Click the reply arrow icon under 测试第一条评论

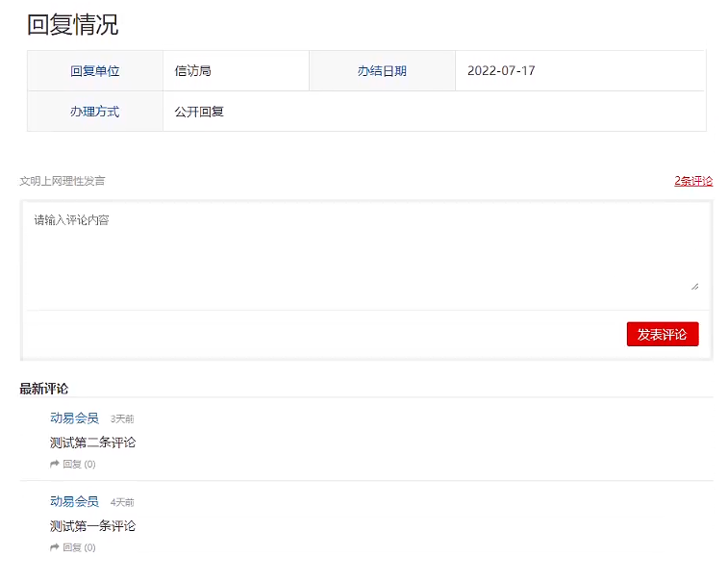[55, 547]
